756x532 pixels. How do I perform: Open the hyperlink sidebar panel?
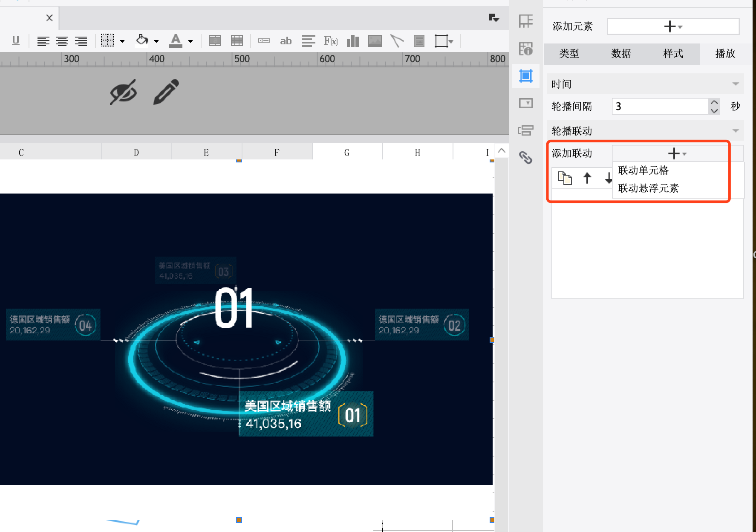(526, 158)
